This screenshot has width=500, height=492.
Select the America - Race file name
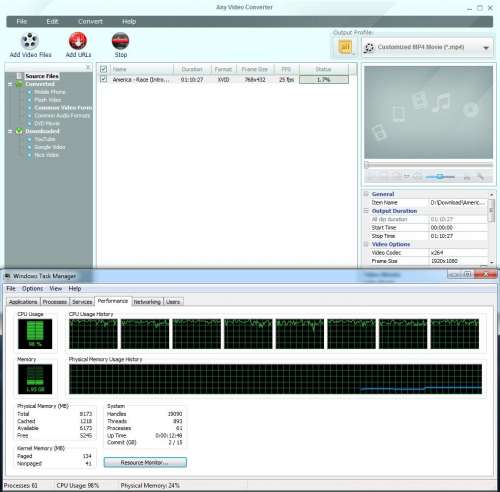pos(141,80)
